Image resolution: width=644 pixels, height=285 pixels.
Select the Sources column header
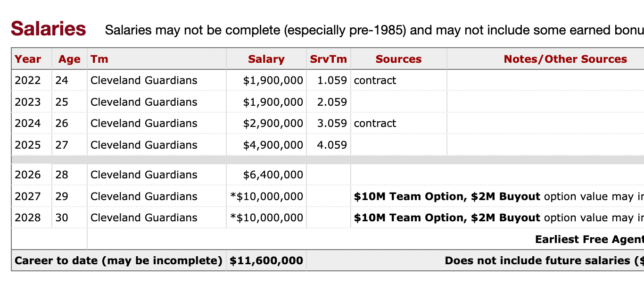pyautogui.click(x=398, y=59)
